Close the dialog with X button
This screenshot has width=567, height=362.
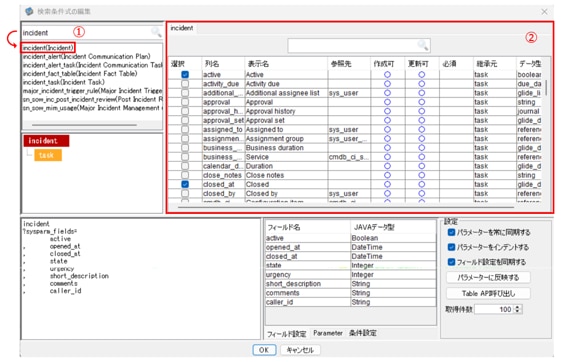[544, 12]
